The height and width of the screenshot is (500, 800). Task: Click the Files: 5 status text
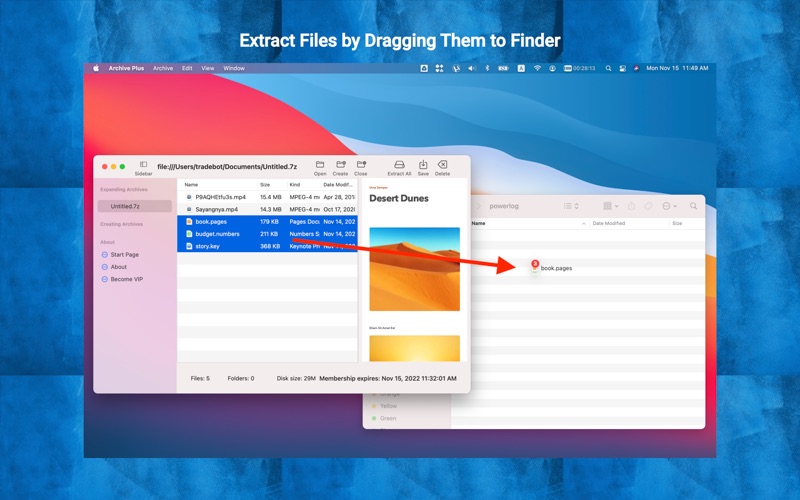point(200,379)
